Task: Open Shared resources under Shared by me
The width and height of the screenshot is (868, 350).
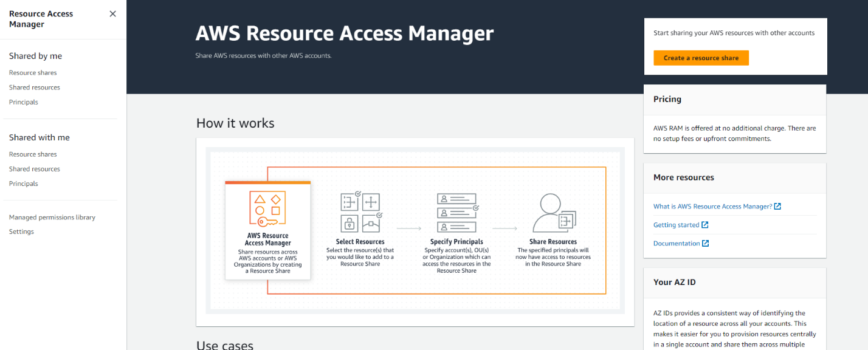Action: point(35,87)
